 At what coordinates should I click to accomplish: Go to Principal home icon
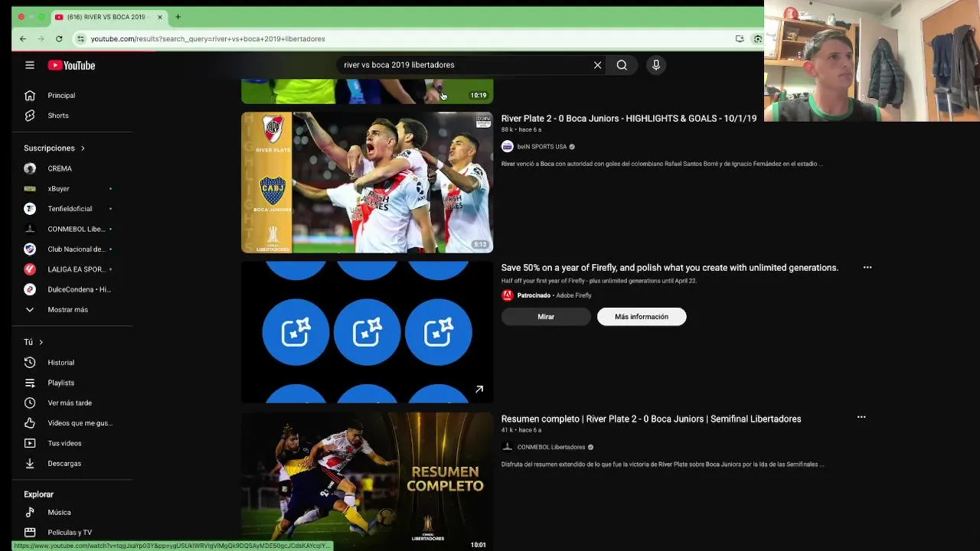pyautogui.click(x=30, y=96)
